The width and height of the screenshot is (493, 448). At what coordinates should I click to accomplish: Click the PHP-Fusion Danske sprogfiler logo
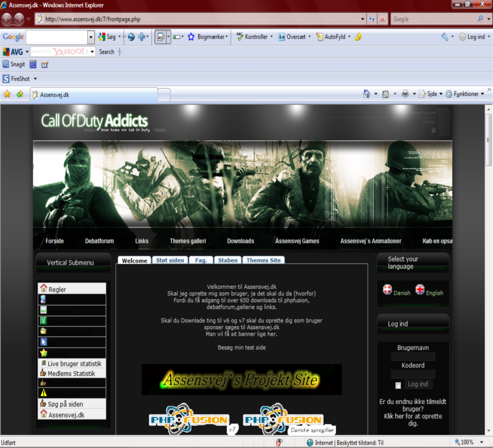[x=289, y=419]
